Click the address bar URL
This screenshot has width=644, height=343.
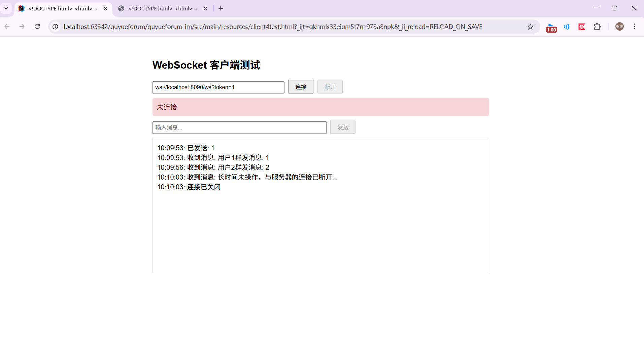[x=273, y=27]
